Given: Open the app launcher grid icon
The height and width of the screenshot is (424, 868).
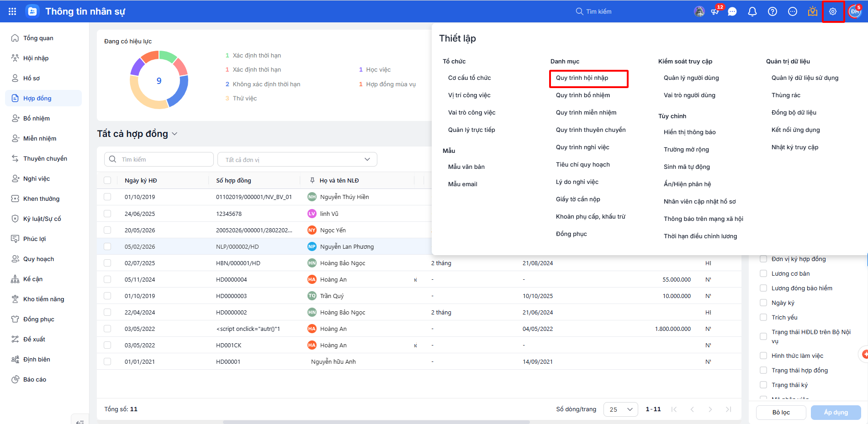Looking at the screenshot, I should [x=12, y=11].
